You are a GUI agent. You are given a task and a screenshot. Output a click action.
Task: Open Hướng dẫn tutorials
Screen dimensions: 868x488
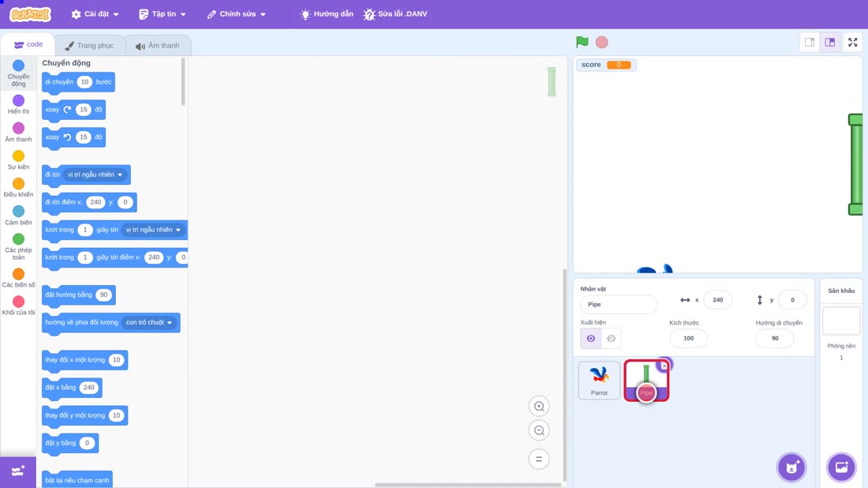tap(327, 14)
